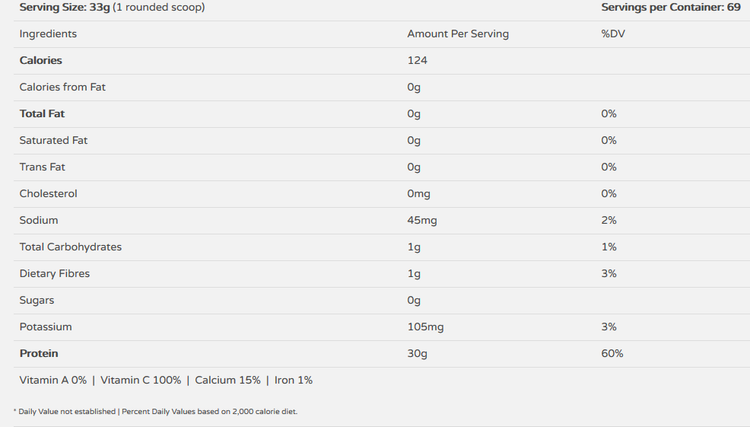Click the Vitamin C 100% text

[x=141, y=380]
